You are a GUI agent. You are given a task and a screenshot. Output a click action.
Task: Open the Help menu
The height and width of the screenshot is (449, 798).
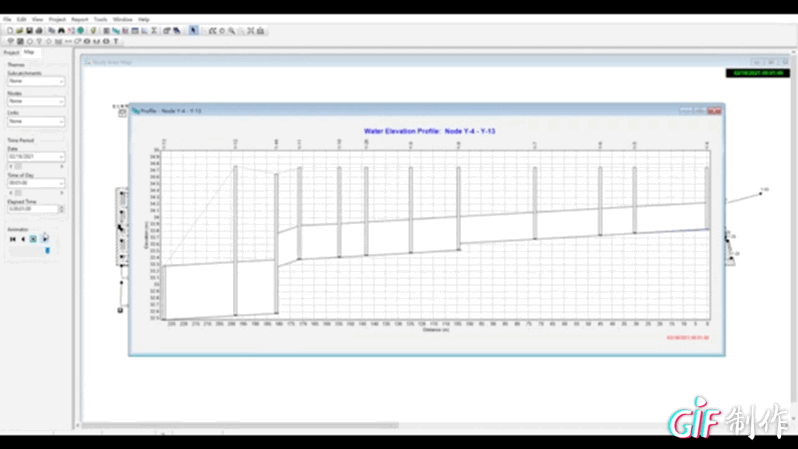point(144,19)
